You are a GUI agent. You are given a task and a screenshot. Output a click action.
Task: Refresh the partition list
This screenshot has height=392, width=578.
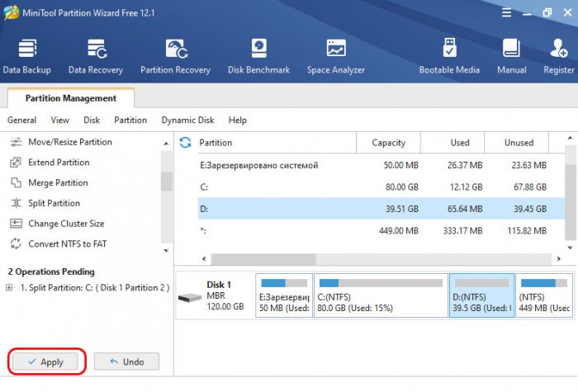pos(186,143)
